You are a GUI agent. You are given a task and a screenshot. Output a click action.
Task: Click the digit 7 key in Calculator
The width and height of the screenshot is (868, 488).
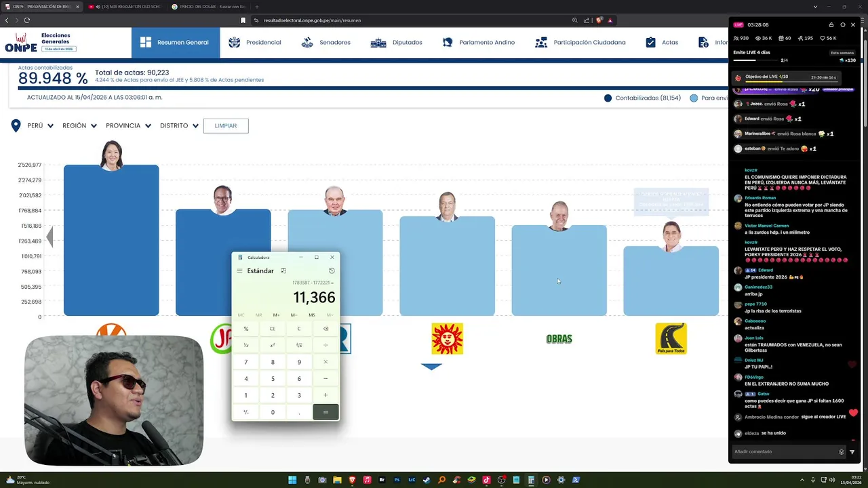tap(246, 362)
